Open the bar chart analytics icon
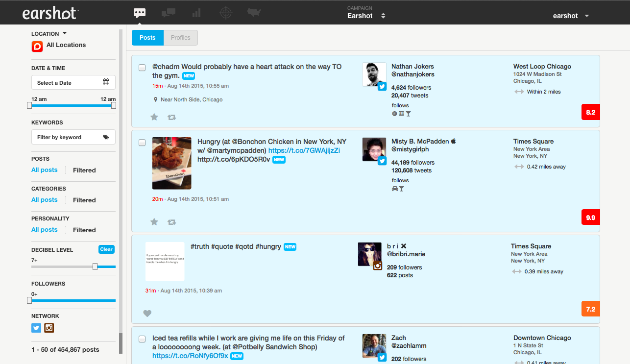Viewport: 630px width, 364px height. [196, 13]
